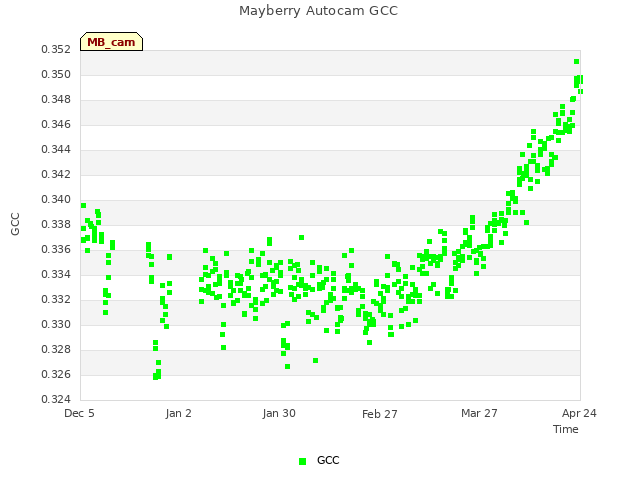Click the 0.350 y-axis value
The height and width of the screenshot is (480, 640).
click(x=56, y=74)
